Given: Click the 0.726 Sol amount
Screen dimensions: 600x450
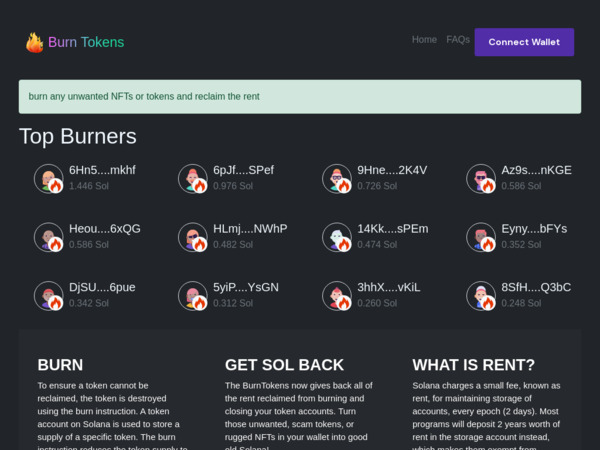Looking at the screenshot, I should [377, 186].
